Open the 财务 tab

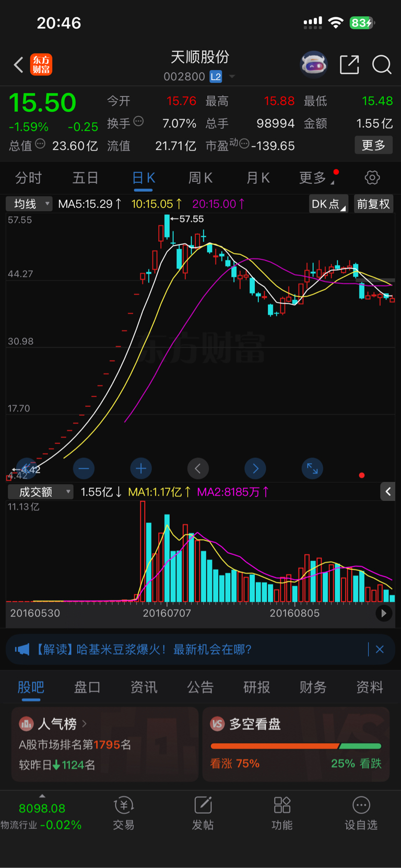coord(313,687)
